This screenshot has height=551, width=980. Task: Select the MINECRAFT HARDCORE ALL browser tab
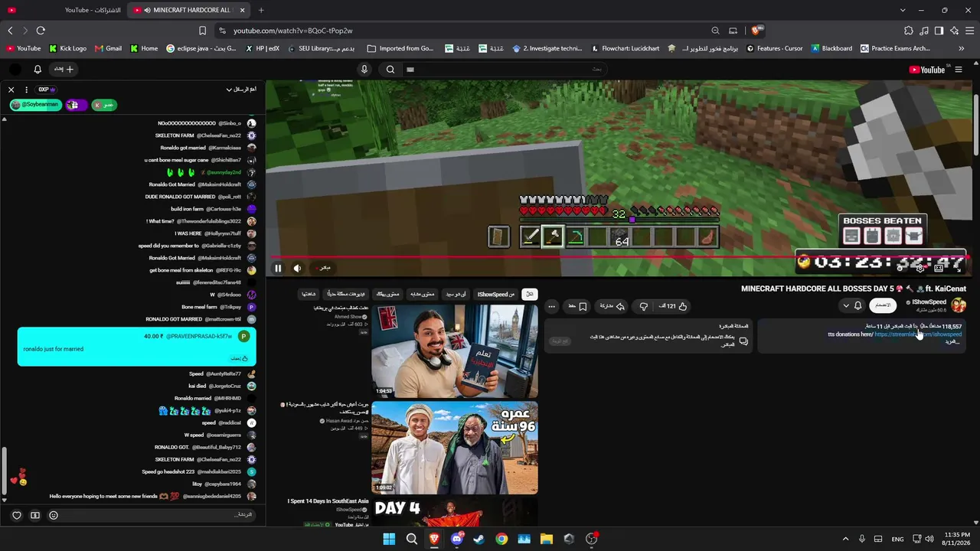(x=188, y=10)
